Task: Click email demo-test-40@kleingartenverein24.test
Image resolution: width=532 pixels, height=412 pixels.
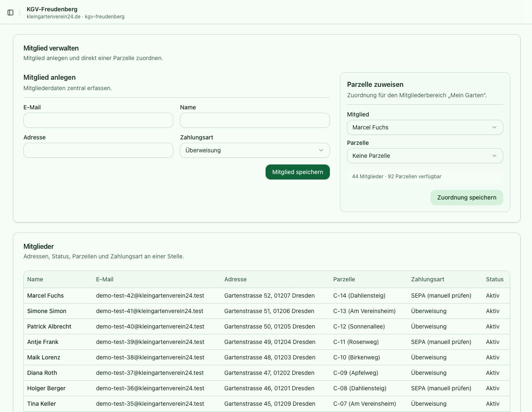Action: coord(150,326)
